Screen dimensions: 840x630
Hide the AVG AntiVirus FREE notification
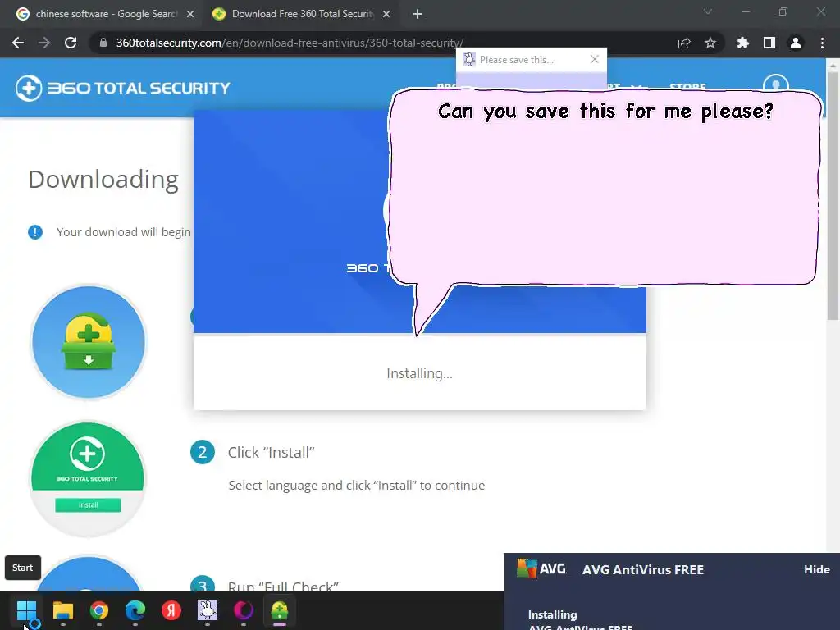816,569
